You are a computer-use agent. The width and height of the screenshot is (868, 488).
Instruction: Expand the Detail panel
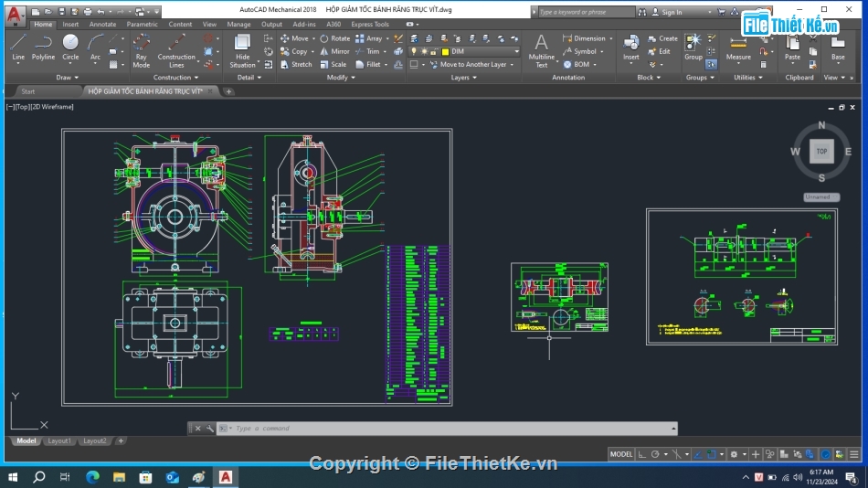click(249, 78)
